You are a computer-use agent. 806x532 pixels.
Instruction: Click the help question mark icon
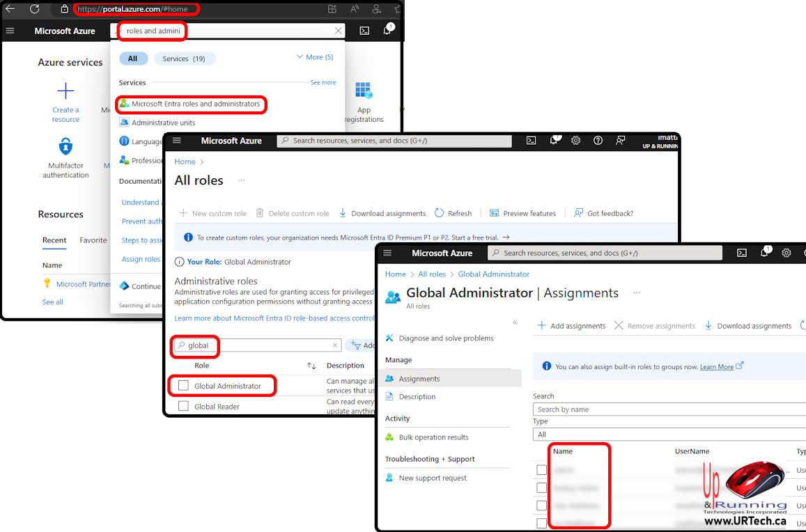(598, 141)
